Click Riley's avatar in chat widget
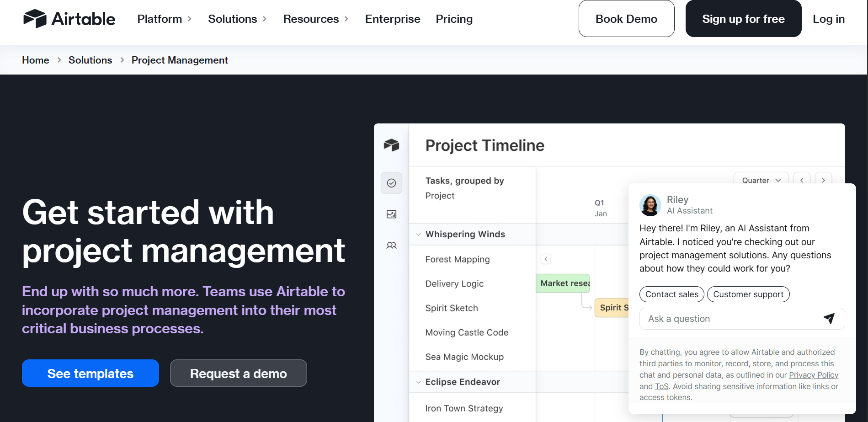The width and height of the screenshot is (868, 422). [x=650, y=205]
